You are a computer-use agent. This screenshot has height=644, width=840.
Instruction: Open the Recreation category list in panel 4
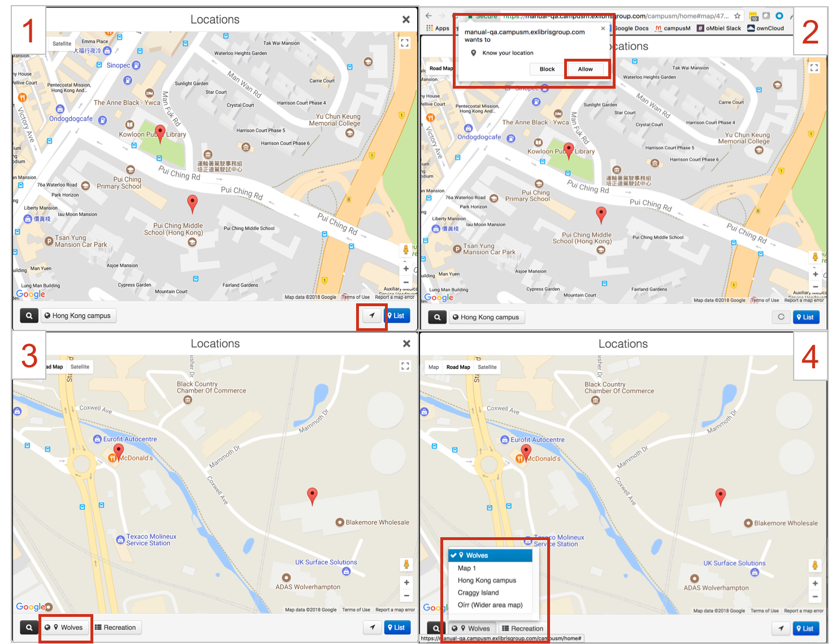tap(523, 629)
